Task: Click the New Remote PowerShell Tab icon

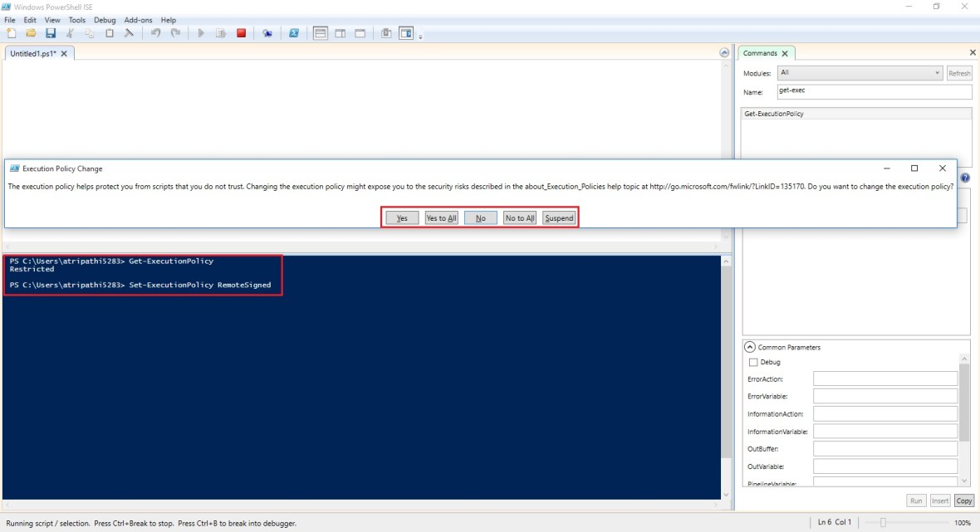Action: click(267, 33)
